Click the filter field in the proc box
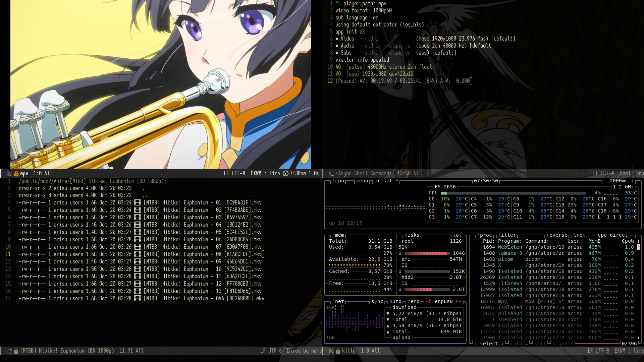The width and height of the screenshot is (644, 362). click(x=507, y=235)
